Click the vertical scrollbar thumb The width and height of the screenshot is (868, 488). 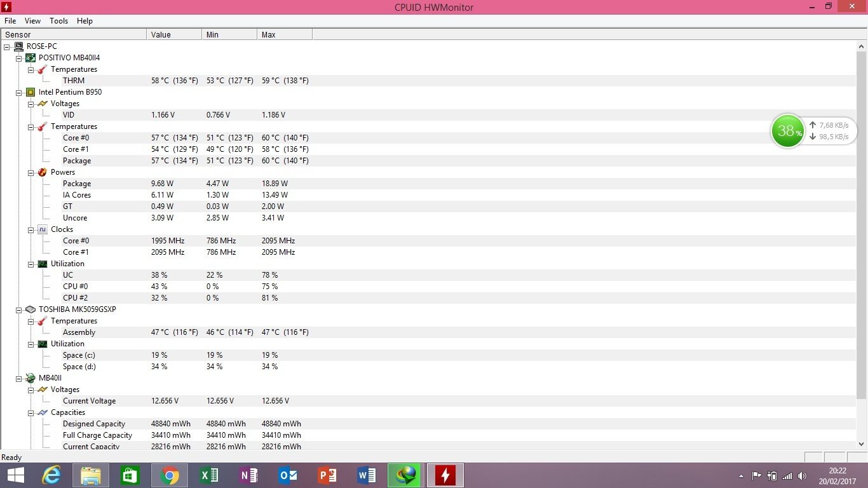click(862, 226)
